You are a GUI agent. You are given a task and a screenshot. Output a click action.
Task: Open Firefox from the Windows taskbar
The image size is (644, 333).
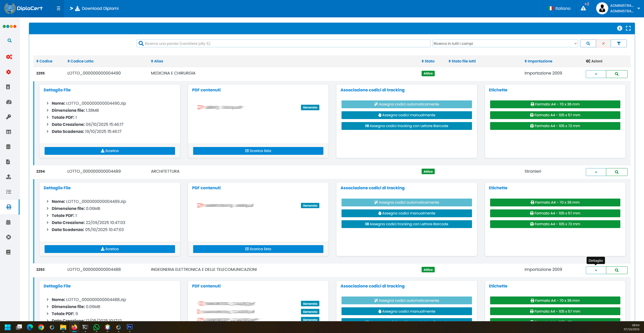point(74,327)
